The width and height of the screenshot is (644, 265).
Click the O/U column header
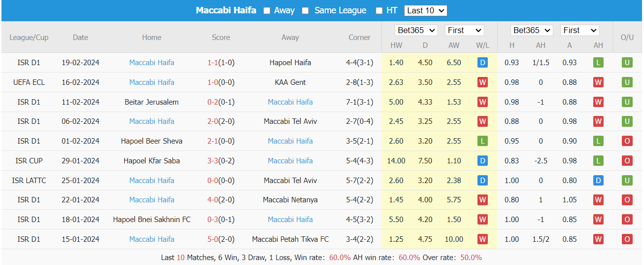pos(627,38)
